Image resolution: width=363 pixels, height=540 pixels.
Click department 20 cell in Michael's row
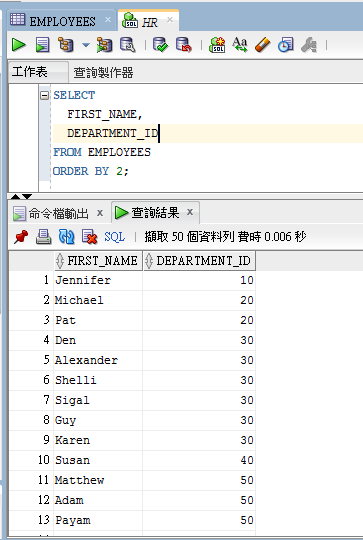(x=199, y=300)
